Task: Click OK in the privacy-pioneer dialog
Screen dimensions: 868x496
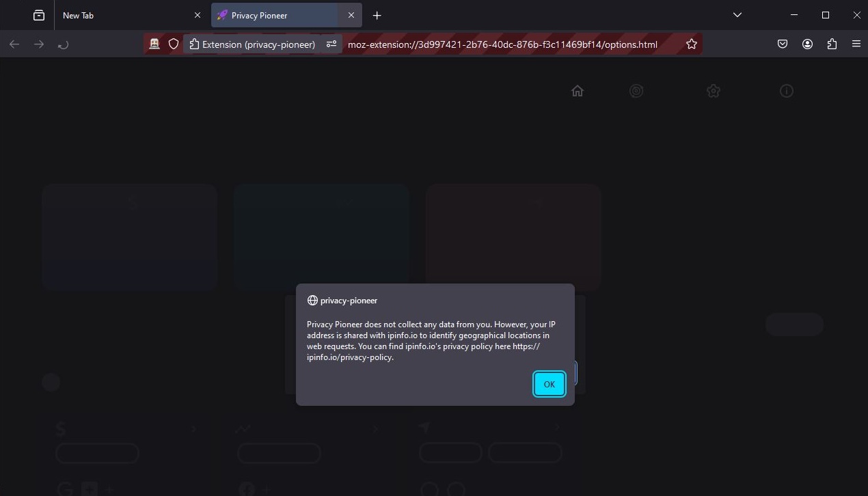Action: tap(549, 384)
